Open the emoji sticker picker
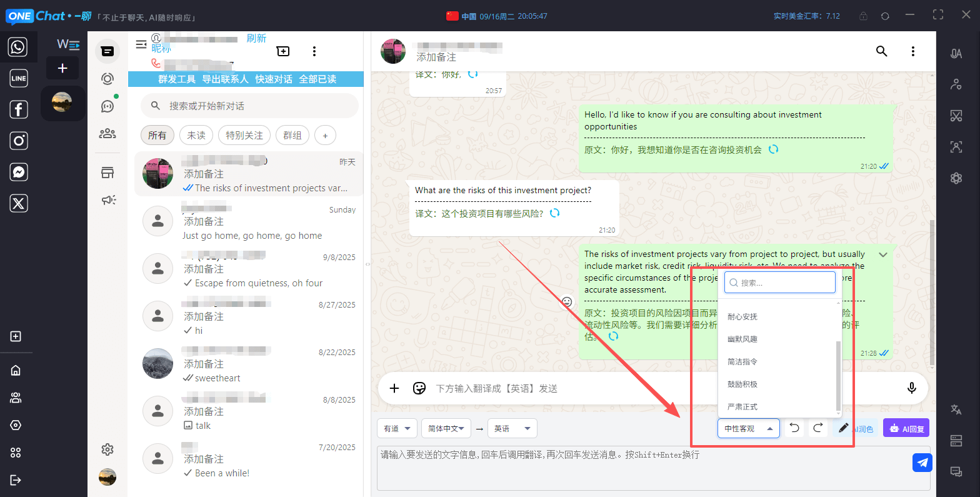Image resolution: width=980 pixels, height=497 pixels. (419, 388)
